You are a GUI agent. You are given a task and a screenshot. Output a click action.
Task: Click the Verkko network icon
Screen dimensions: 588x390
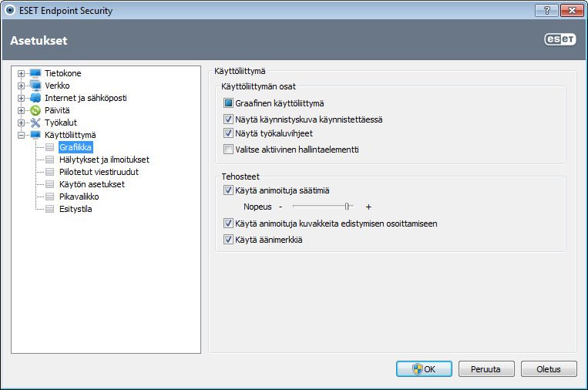pyautogui.click(x=35, y=86)
